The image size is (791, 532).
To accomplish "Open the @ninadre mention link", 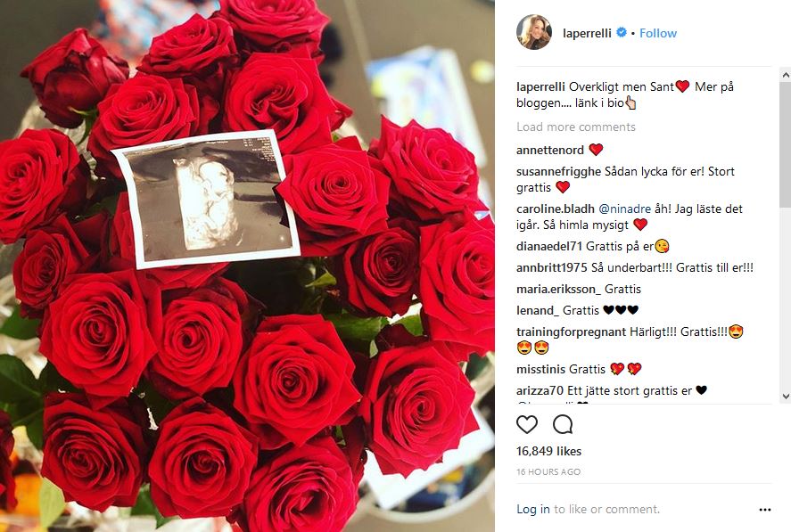I will pos(624,209).
